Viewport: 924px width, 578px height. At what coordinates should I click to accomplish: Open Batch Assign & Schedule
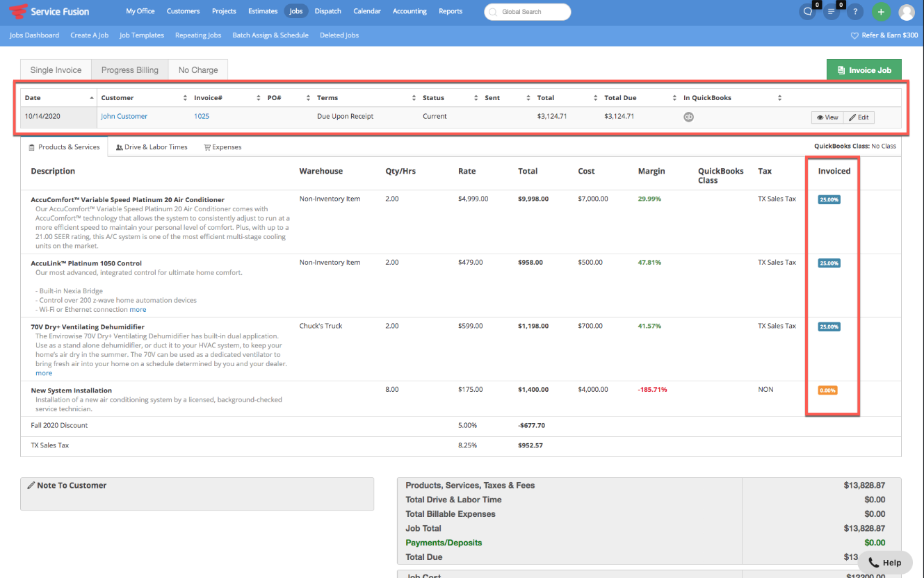click(270, 35)
